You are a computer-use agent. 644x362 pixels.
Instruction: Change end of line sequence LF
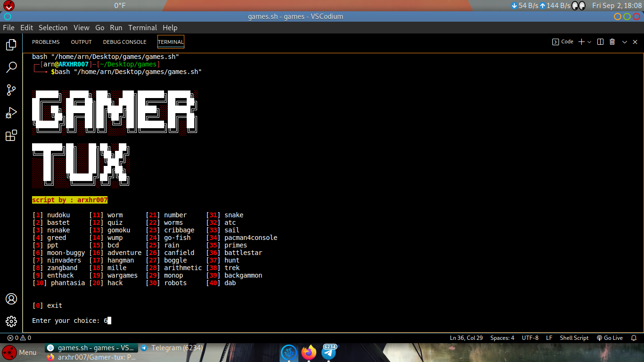point(549,338)
